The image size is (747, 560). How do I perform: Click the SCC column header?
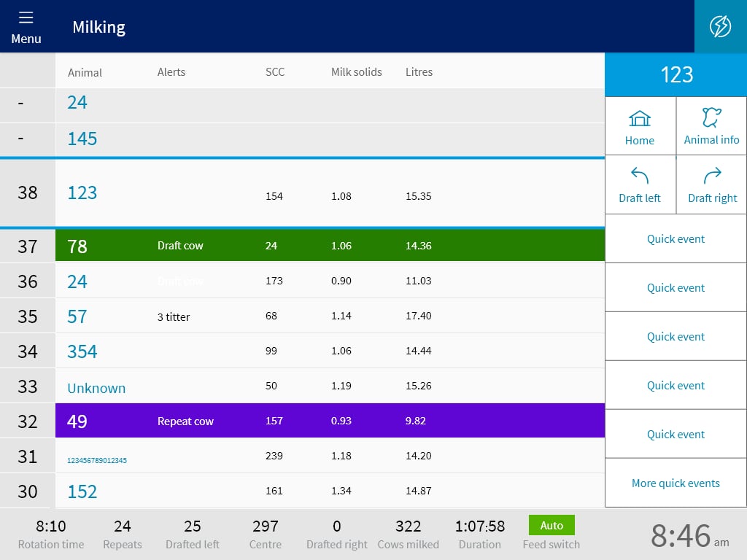point(274,72)
